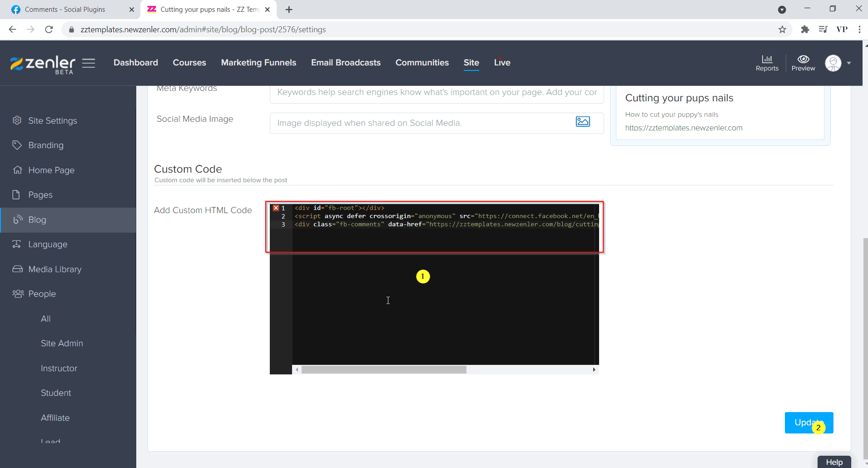
Task: Visit the zztemplates.newzenler.com link
Action: [x=684, y=128]
